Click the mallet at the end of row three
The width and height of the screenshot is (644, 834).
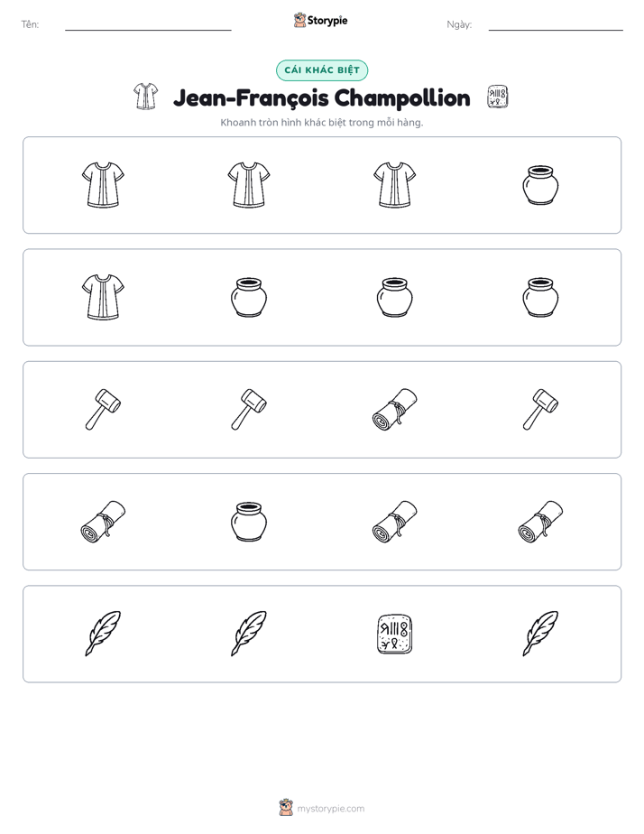tap(540, 409)
